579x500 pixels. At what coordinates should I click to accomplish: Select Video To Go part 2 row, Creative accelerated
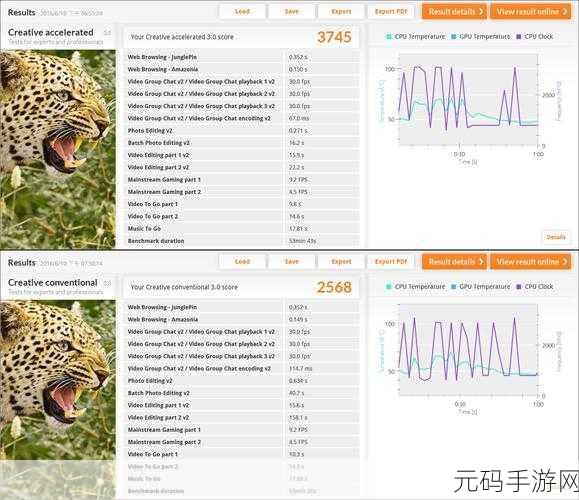[x=242, y=216]
